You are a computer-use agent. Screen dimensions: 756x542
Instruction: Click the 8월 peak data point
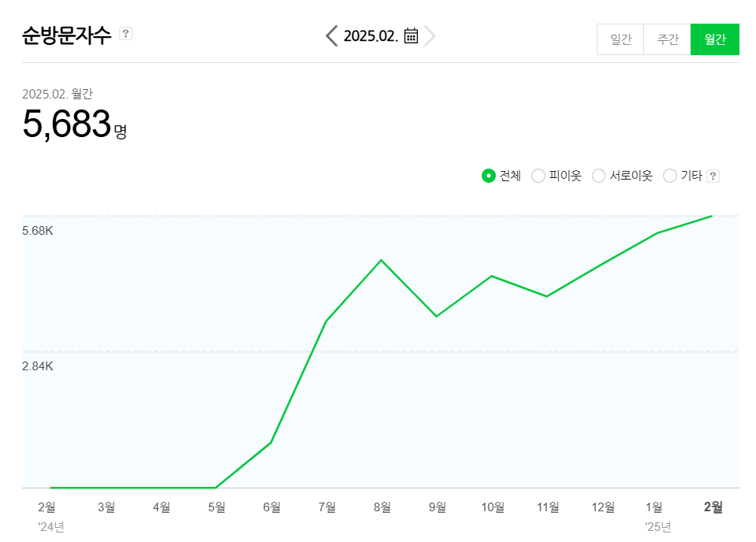point(382,260)
